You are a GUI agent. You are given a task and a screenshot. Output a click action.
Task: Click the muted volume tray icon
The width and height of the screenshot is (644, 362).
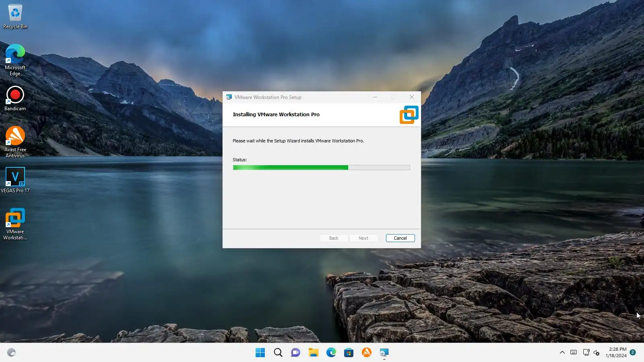point(597,353)
